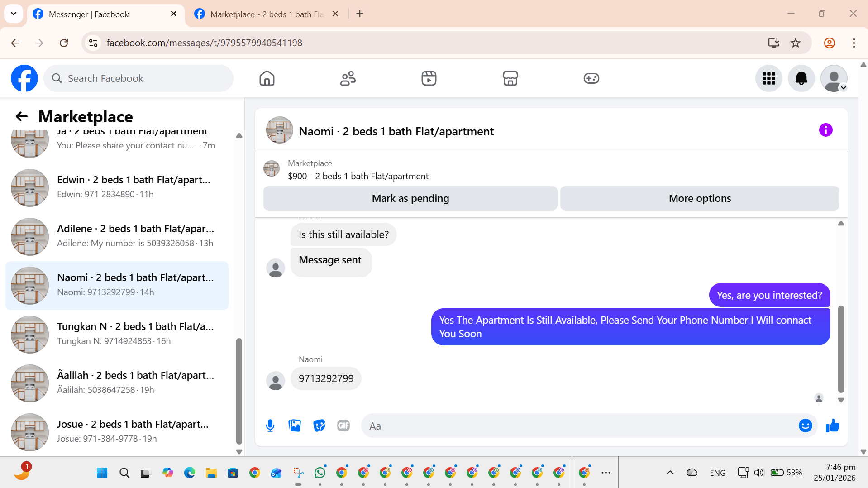The width and height of the screenshot is (868, 488).
Task: Open the Friends icon in top navigation
Action: coord(348,78)
